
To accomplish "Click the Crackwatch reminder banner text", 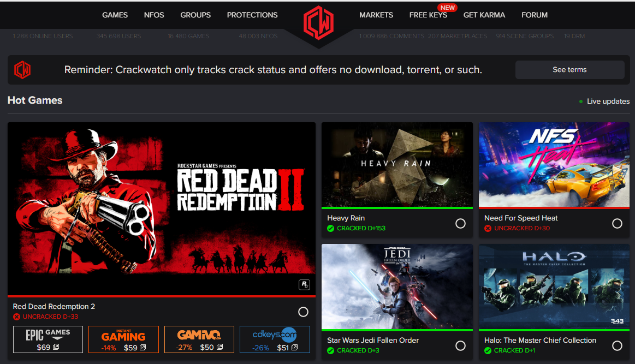I will tap(273, 70).
